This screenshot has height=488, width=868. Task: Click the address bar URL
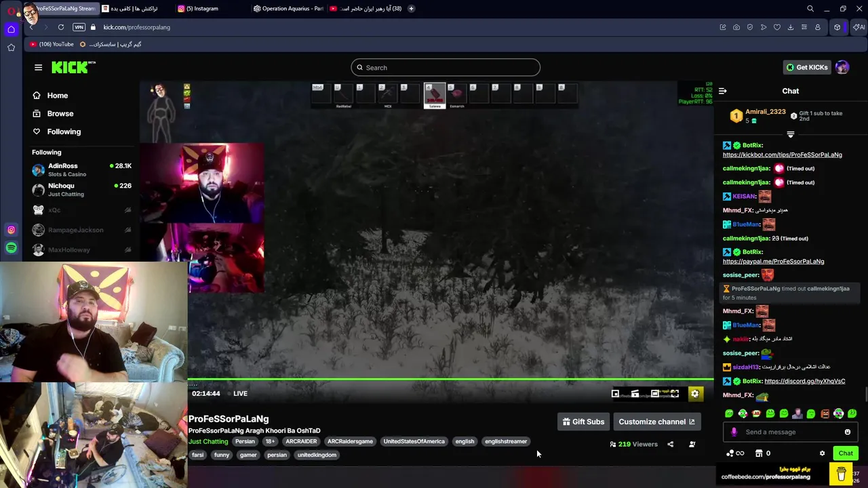[x=137, y=27]
